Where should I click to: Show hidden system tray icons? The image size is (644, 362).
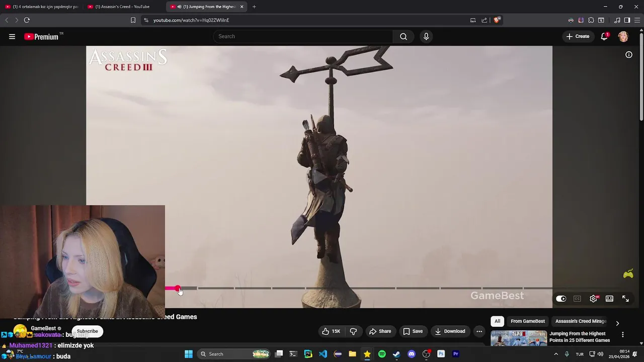point(556,354)
